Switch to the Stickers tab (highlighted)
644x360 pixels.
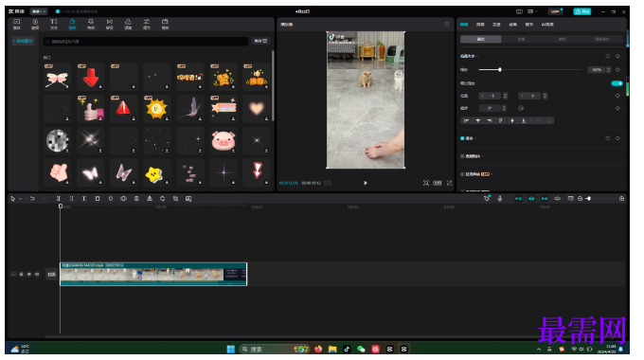tap(72, 24)
